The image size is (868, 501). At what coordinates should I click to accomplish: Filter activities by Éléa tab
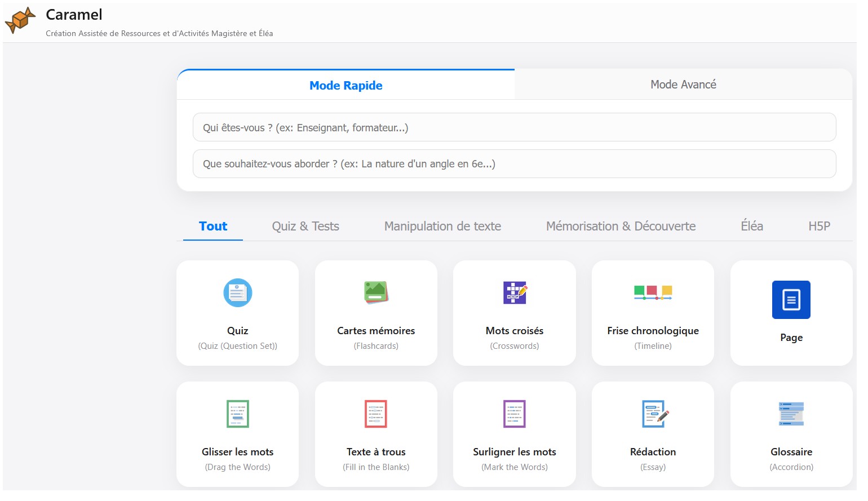pos(752,227)
